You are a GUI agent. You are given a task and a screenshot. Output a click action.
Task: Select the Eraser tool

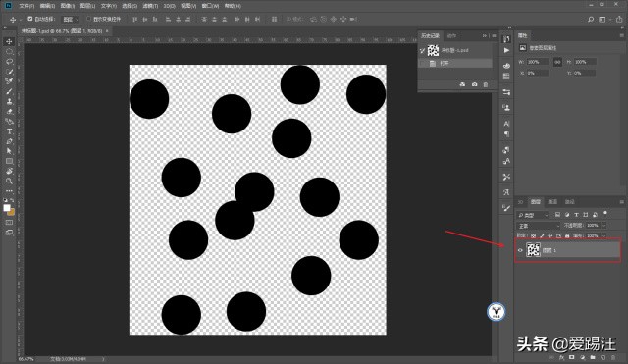point(9,111)
